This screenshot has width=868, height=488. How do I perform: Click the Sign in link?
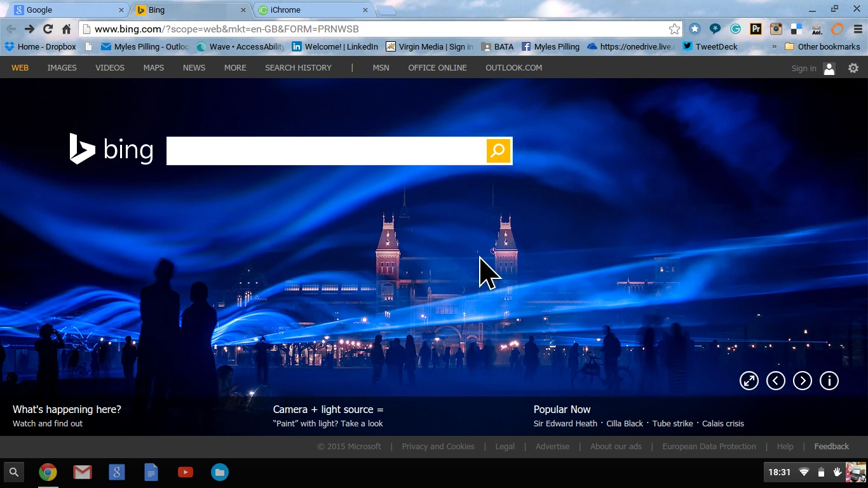coord(804,69)
